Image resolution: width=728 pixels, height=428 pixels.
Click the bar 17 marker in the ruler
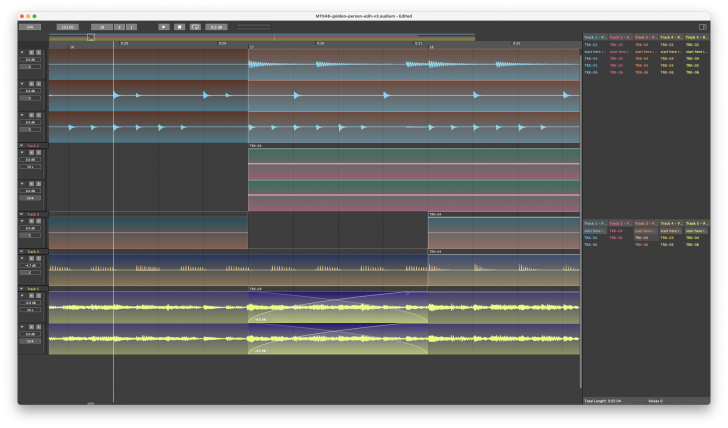251,47
